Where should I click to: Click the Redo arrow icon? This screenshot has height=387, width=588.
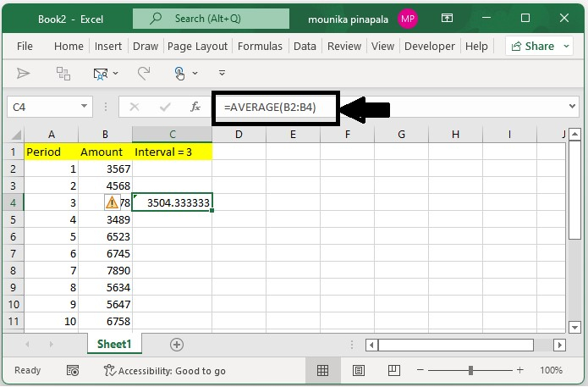[144, 73]
